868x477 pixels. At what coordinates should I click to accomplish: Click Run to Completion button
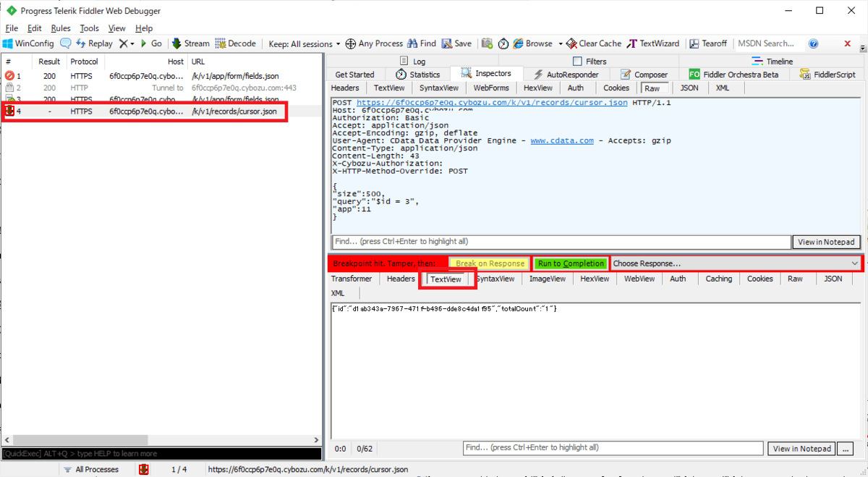click(571, 263)
